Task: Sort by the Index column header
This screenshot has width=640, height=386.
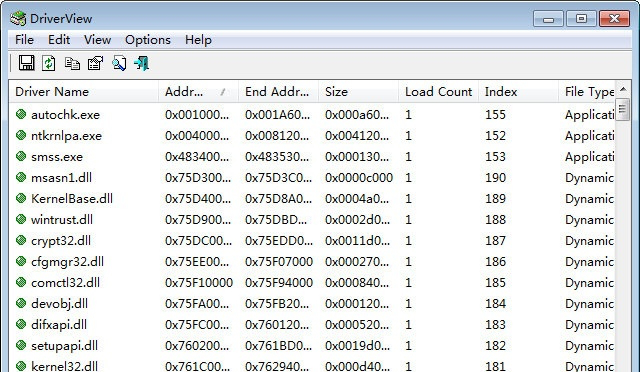Action: (x=518, y=91)
